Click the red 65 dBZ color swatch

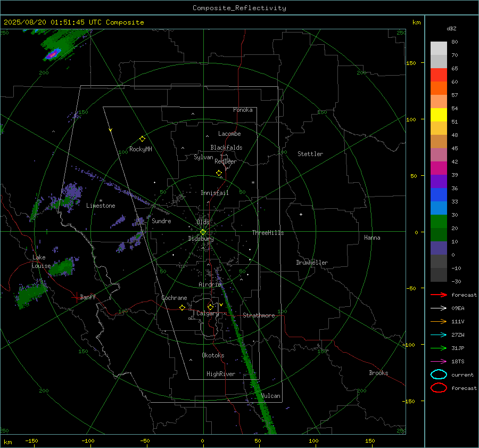[439, 75]
